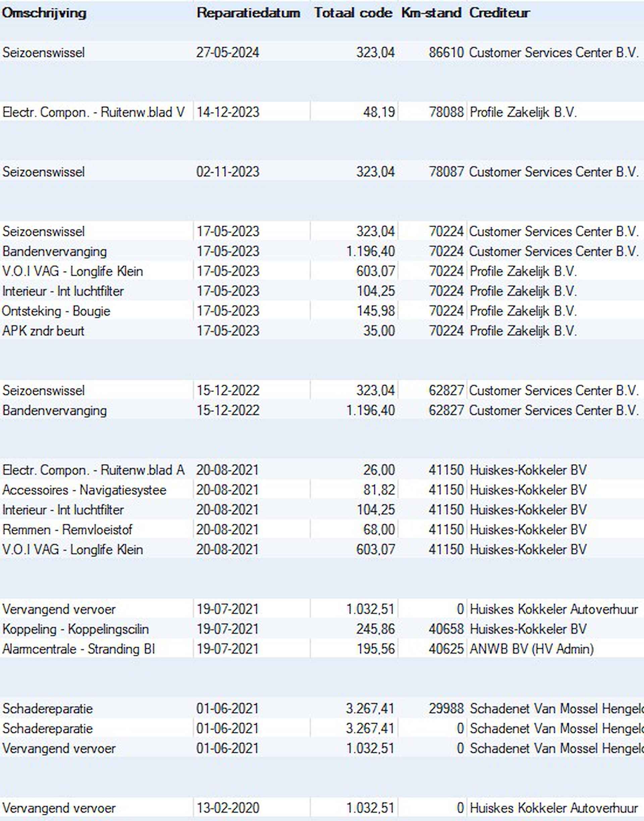The height and width of the screenshot is (821, 644).
Task: Click the km-stand value 29988
Action: 446,709
